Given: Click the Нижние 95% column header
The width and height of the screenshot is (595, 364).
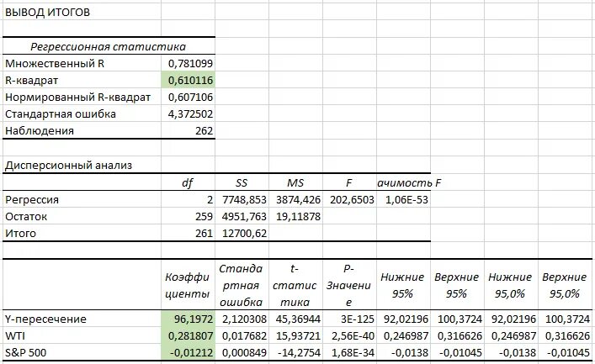Looking at the screenshot, I should point(402,286).
